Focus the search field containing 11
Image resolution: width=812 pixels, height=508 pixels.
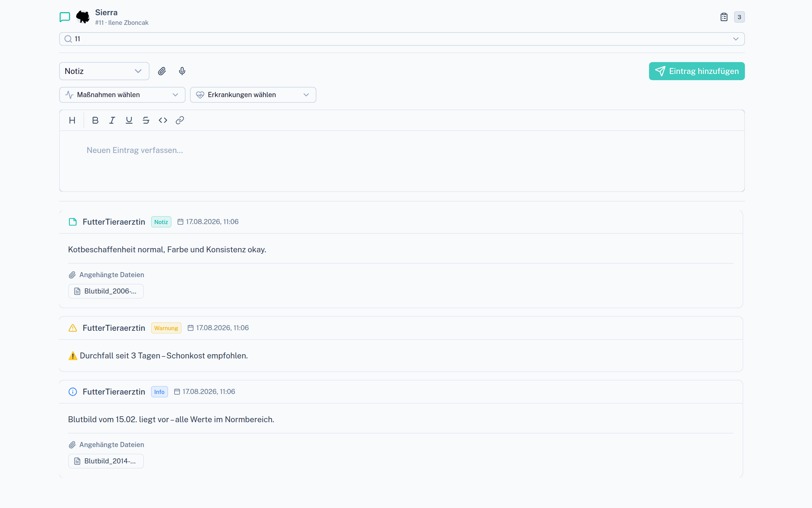(x=402, y=39)
